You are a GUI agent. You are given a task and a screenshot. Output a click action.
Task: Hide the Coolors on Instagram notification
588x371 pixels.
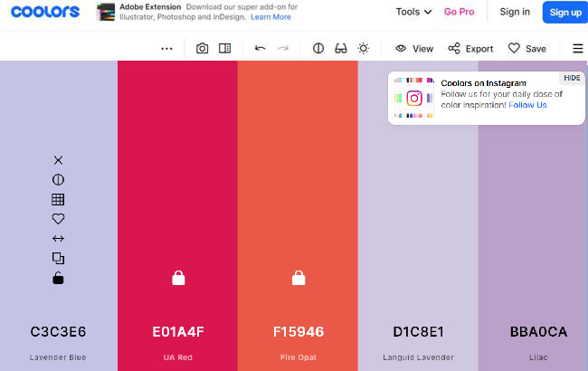572,78
